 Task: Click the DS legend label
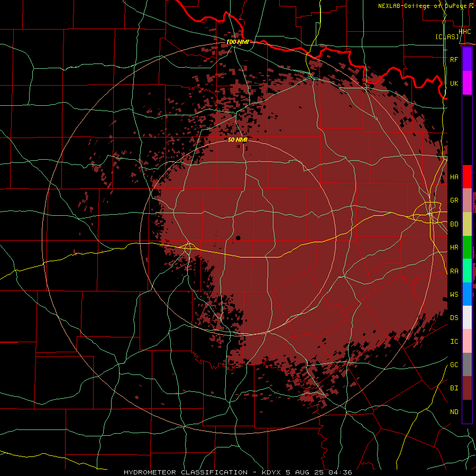click(454, 318)
